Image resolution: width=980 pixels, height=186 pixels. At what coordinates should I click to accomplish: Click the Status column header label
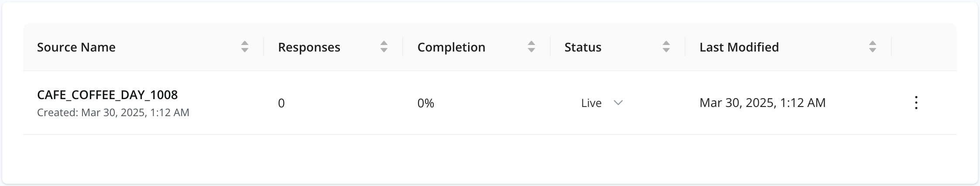pyautogui.click(x=583, y=47)
